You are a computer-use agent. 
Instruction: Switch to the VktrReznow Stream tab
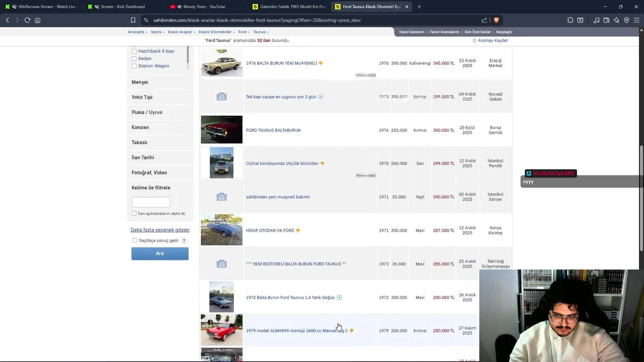click(42, 7)
